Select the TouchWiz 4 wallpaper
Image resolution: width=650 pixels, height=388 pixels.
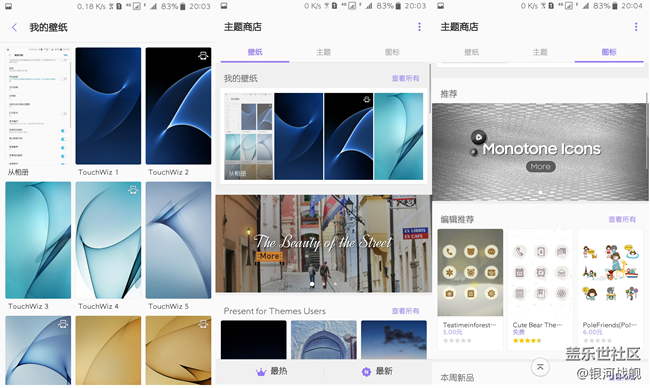108,240
